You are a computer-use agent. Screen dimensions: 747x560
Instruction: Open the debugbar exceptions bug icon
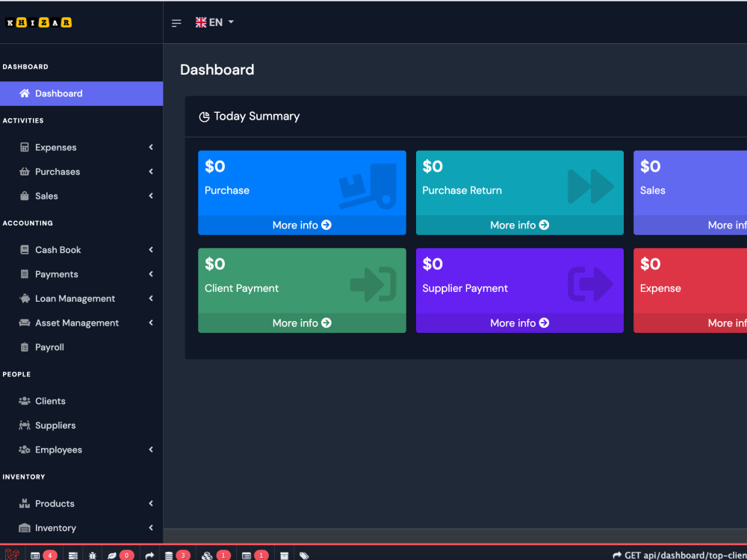[93, 556]
